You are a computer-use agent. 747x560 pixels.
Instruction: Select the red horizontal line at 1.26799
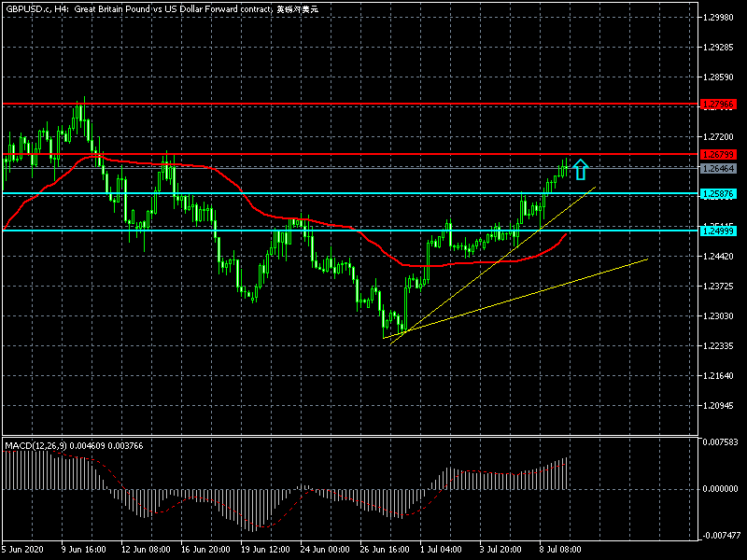[x=351, y=154]
